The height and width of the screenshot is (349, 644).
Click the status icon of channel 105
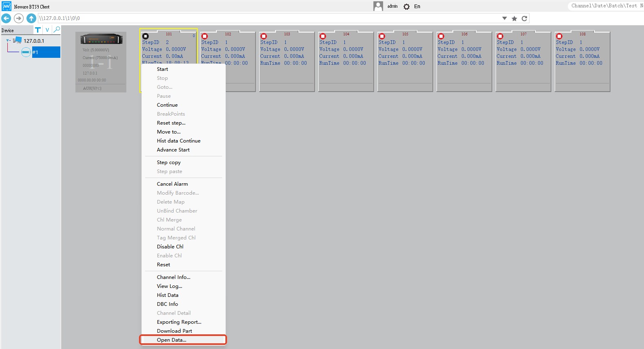pyautogui.click(x=382, y=36)
